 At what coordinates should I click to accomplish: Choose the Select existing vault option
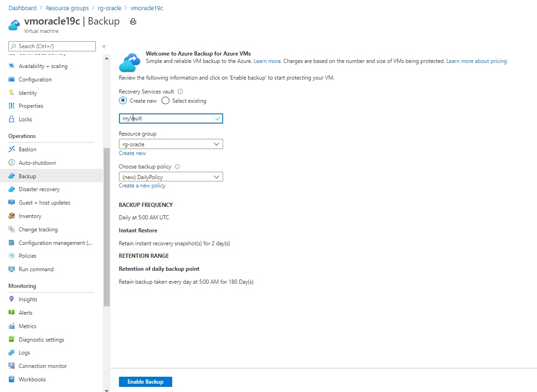[x=165, y=100]
